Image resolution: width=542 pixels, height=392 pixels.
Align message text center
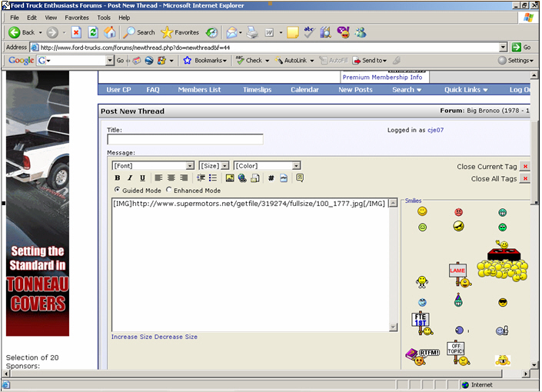click(171, 178)
